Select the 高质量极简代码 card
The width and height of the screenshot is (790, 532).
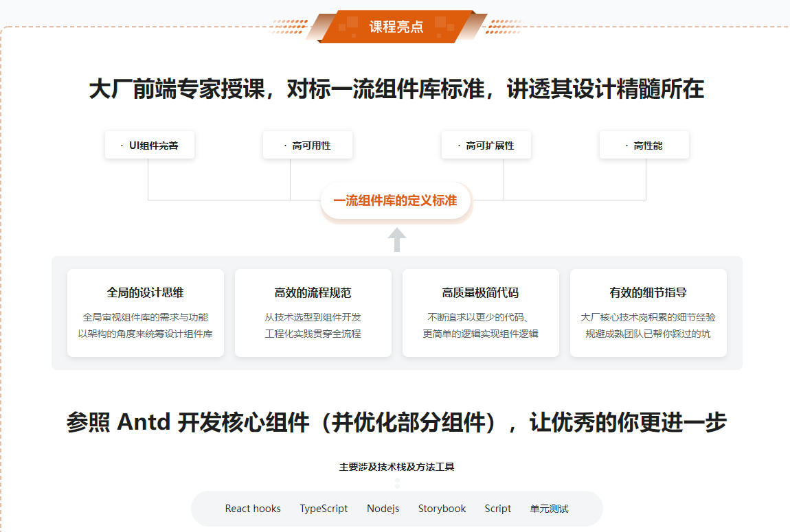(481, 313)
